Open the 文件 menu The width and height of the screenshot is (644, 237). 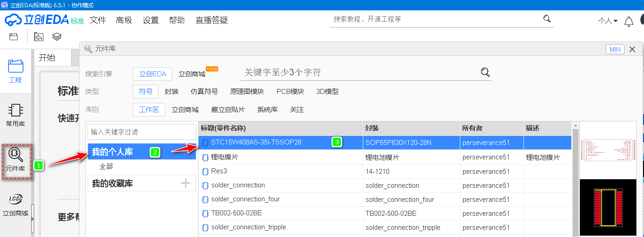coord(98,20)
